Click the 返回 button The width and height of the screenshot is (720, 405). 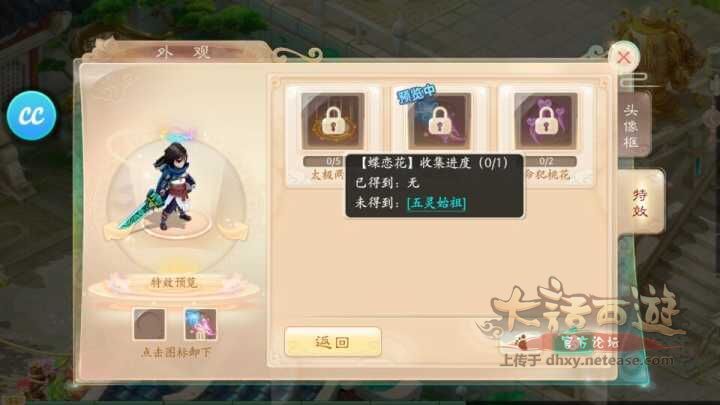pos(332,342)
